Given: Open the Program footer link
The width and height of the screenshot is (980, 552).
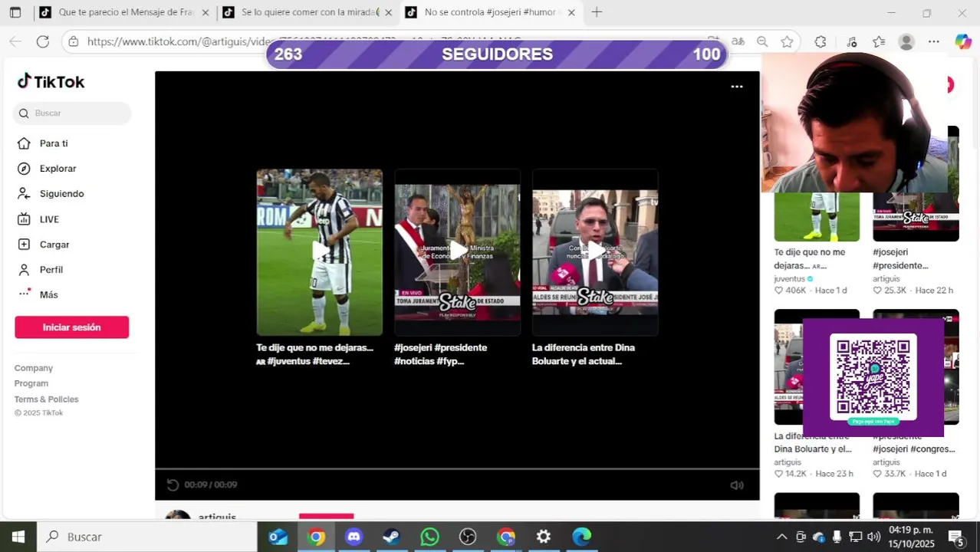Looking at the screenshot, I should pyautogui.click(x=31, y=383).
